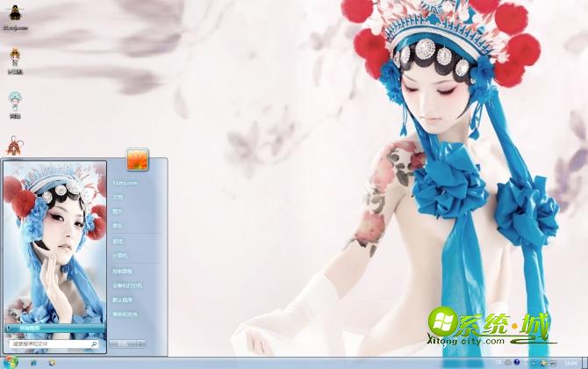Open 游戏 in the Start menu
The image size is (588, 369).
[118, 242]
